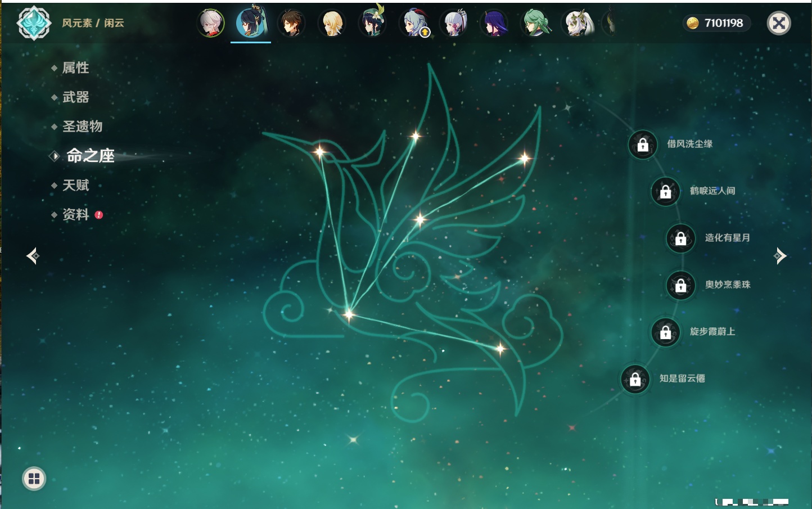Click the star at the crane's head
812x509 pixels.
[319, 152]
